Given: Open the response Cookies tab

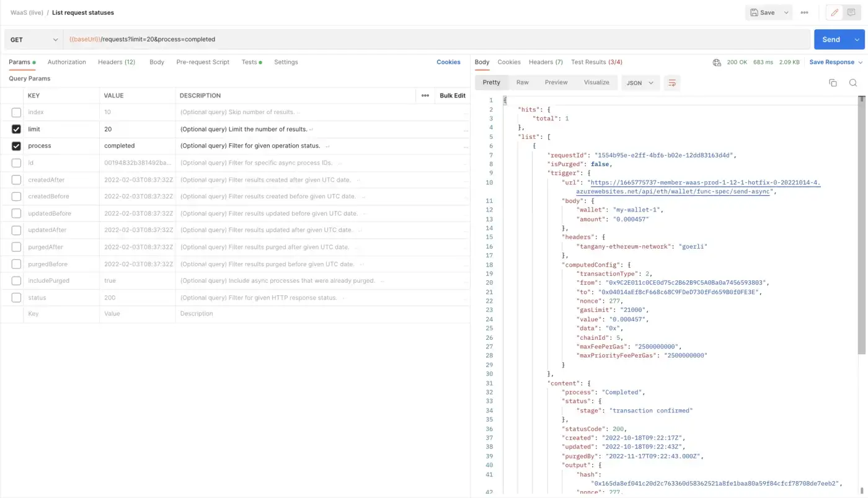Looking at the screenshot, I should (x=509, y=62).
